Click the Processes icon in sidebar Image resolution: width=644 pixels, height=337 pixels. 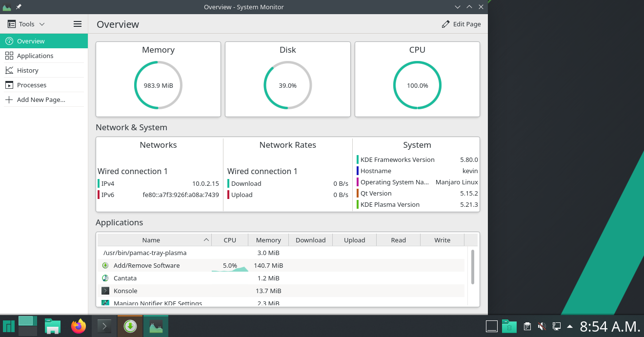pos(9,85)
